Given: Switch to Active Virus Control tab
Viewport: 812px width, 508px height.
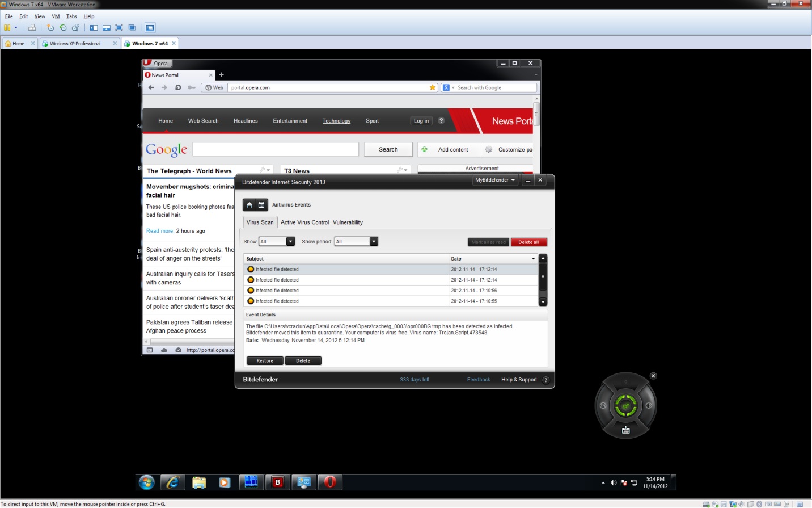Looking at the screenshot, I should point(304,222).
